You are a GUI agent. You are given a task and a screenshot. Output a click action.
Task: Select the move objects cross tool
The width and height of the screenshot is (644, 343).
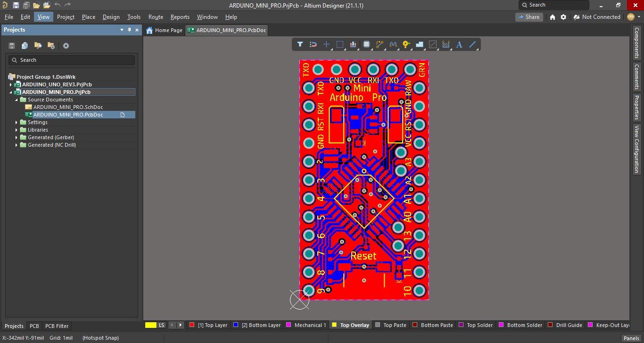point(326,44)
